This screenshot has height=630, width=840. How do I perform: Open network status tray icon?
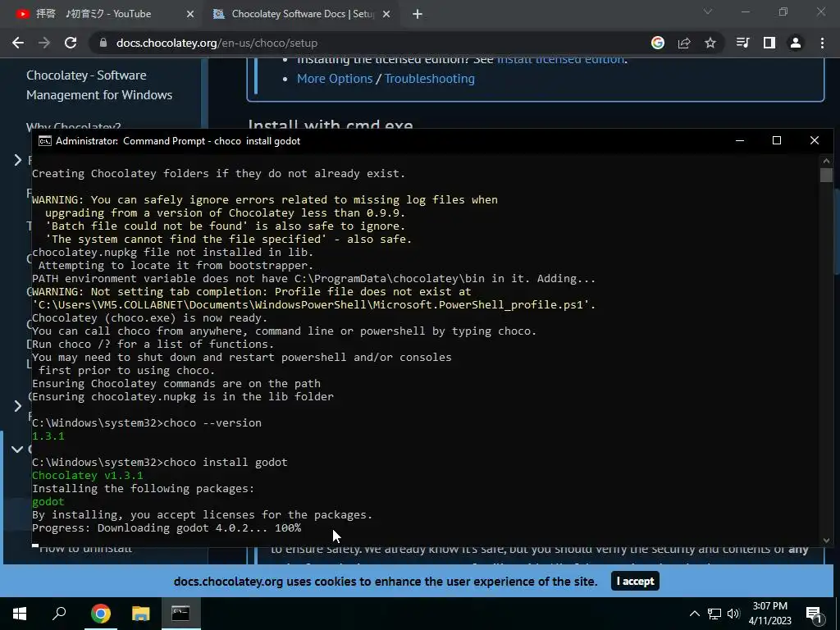714,614
